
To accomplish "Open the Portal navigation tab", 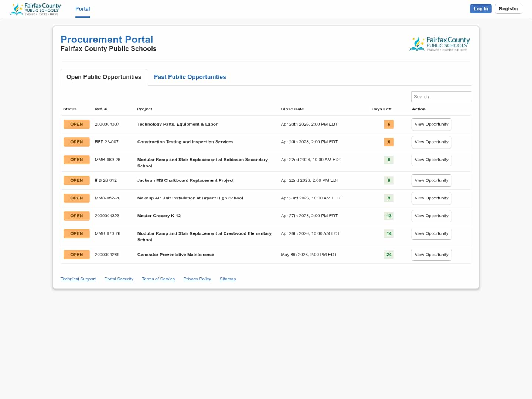I will pos(82,9).
